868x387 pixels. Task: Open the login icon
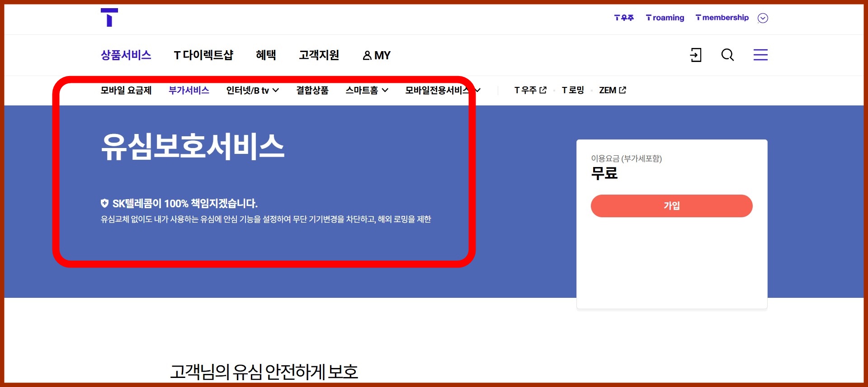[696, 55]
